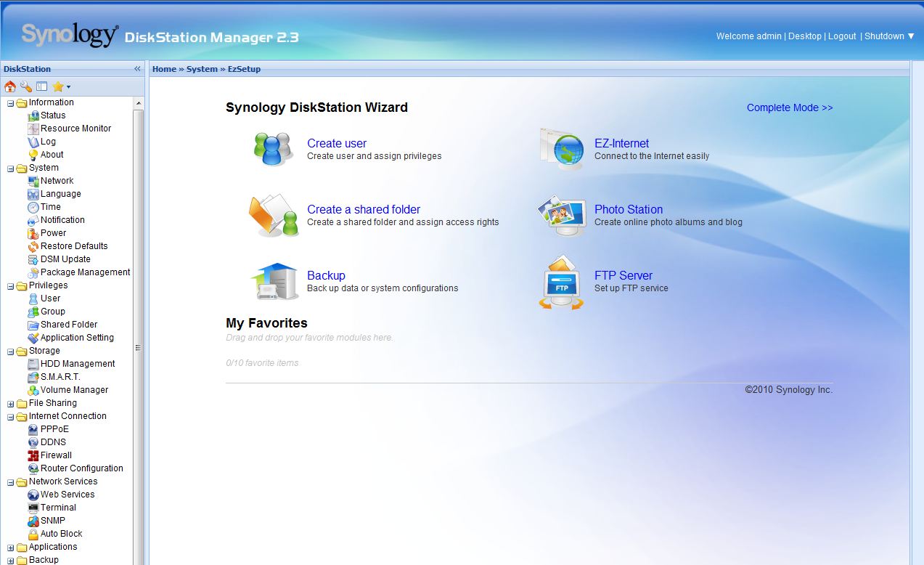This screenshot has width=924, height=565.
Task: Open the star favorites dropdown
Action: pos(61,86)
